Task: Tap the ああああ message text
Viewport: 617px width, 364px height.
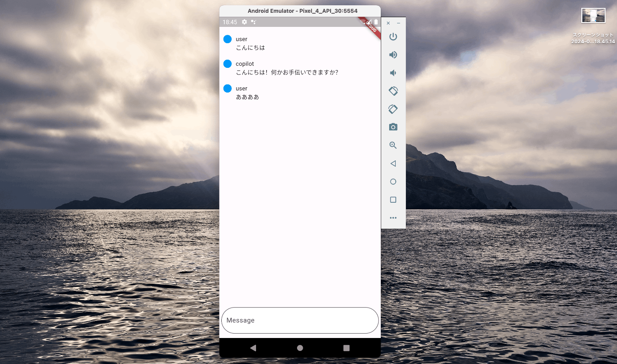Action: point(248,97)
